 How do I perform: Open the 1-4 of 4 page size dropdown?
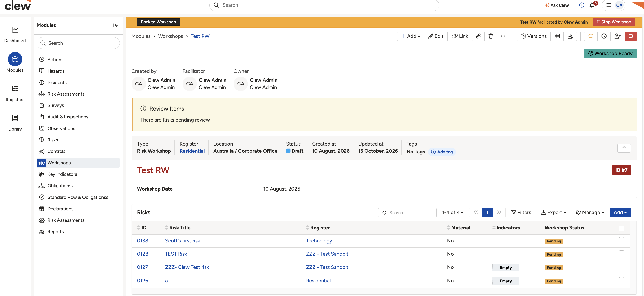click(452, 212)
